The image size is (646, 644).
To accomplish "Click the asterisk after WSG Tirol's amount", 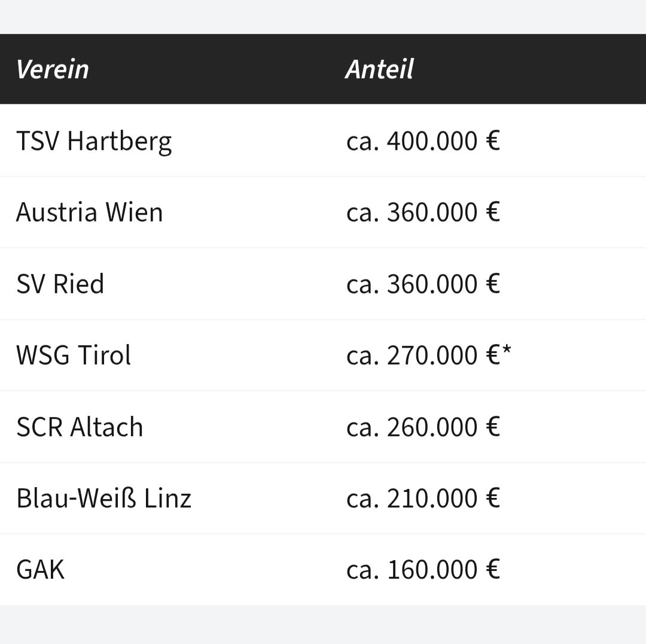I will [507, 351].
